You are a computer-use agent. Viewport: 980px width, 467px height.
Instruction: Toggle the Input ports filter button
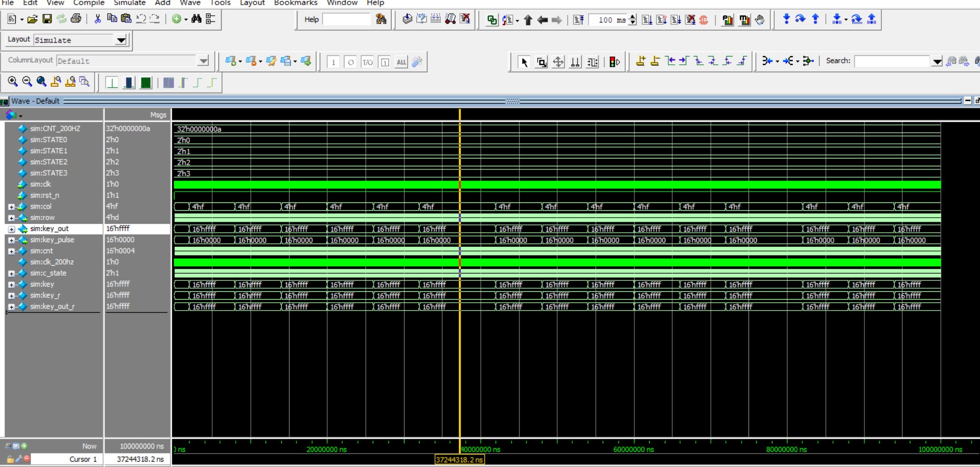pyautogui.click(x=333, y=62)
